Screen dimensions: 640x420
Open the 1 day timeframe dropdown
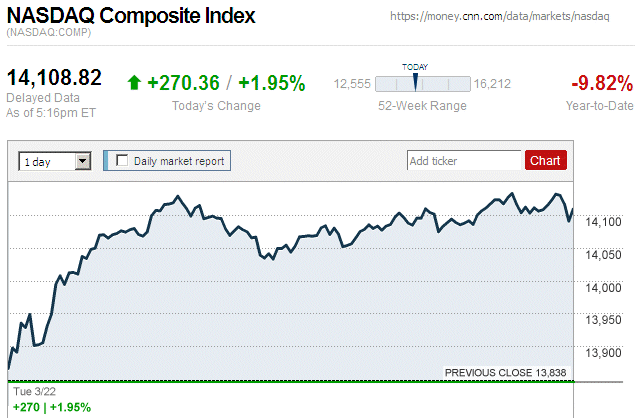tap(54, 160)
